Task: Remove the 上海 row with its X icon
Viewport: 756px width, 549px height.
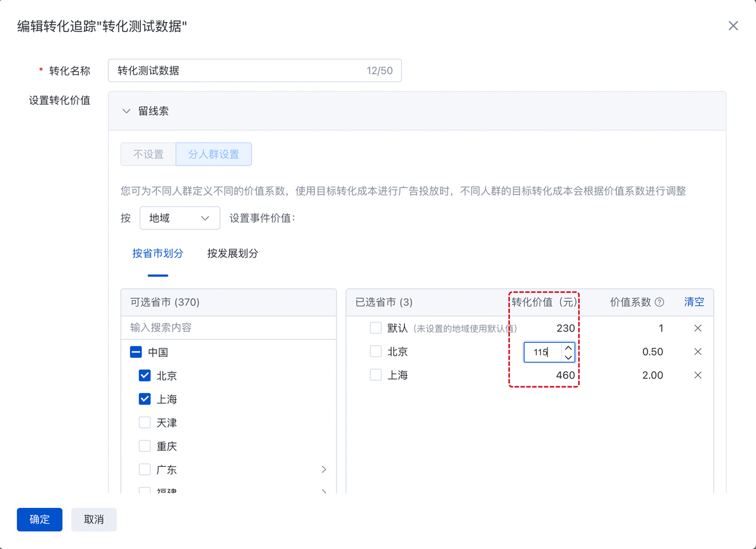Action: point(697,375)
